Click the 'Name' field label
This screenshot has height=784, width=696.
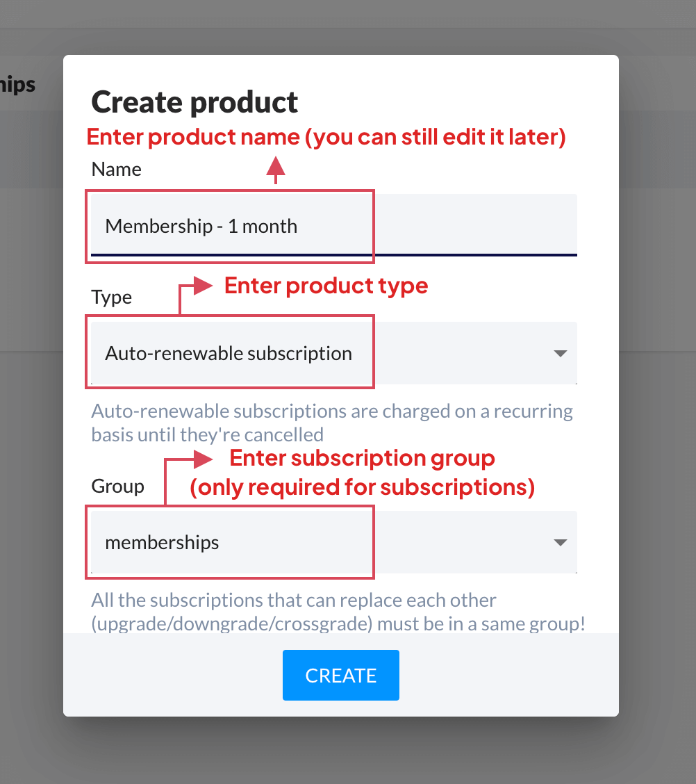pyautogui.click(x=116, y=170)
